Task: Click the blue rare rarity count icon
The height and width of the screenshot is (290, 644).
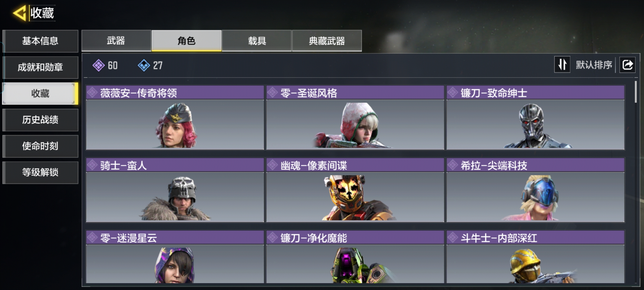Action: point(144,65)
